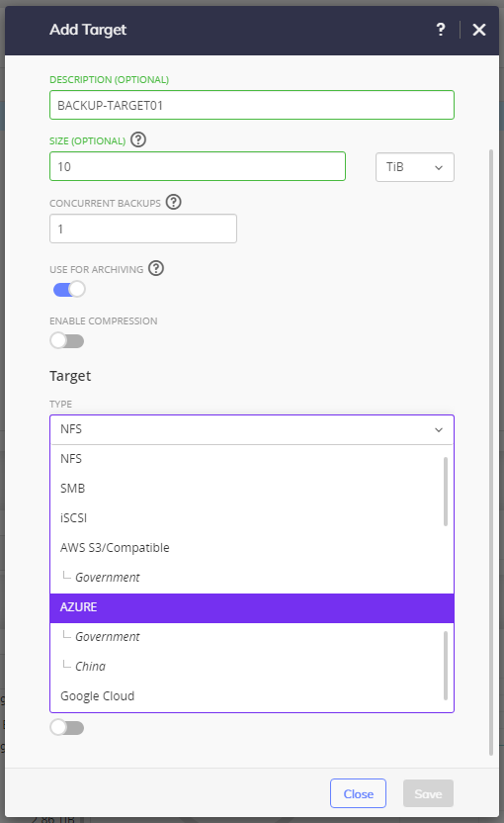This screenshot has height=823, width=504.
Task: Close the Add Target dialog with X
Action: pos(479,30)
